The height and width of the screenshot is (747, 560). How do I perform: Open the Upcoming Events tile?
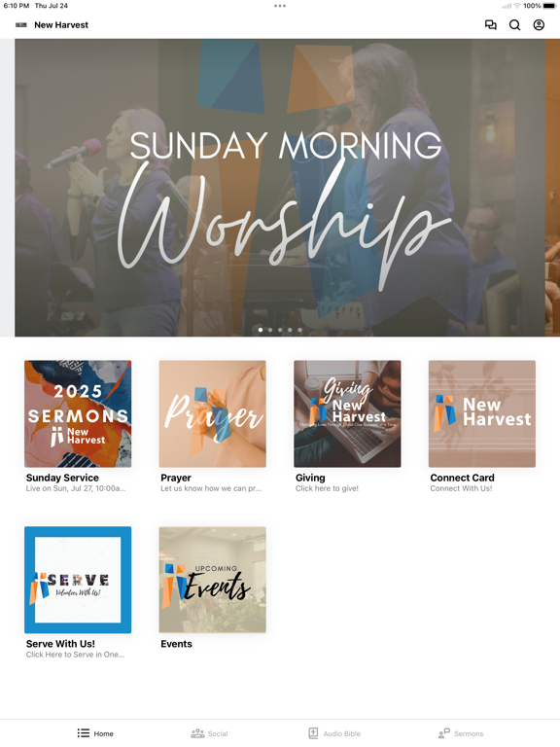pos(212,580)
